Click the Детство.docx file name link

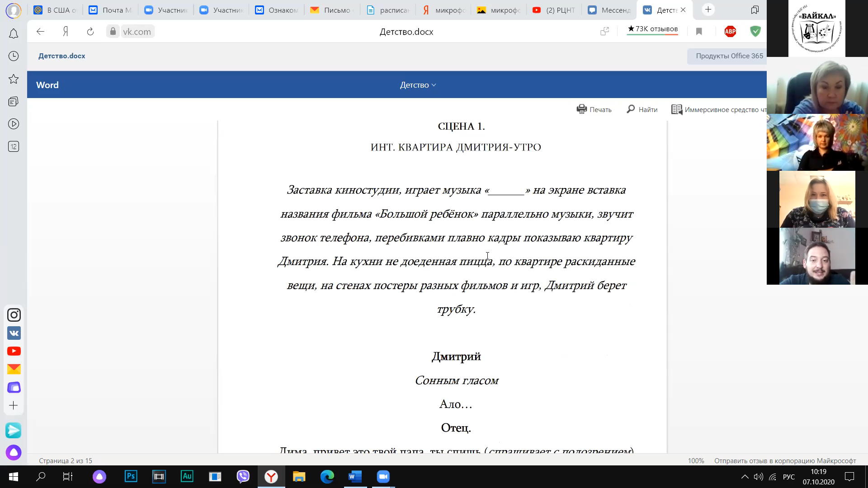pyautogui.click(x=61, y=56)
